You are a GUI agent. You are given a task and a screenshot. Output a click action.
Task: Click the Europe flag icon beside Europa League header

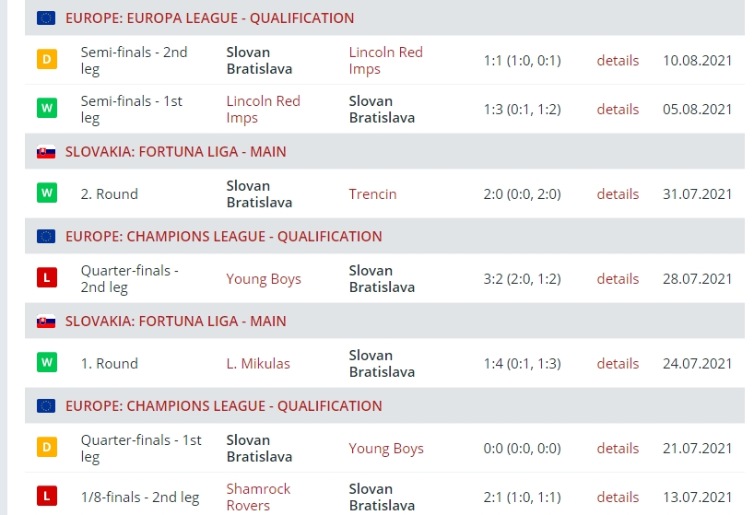[46, 18]
